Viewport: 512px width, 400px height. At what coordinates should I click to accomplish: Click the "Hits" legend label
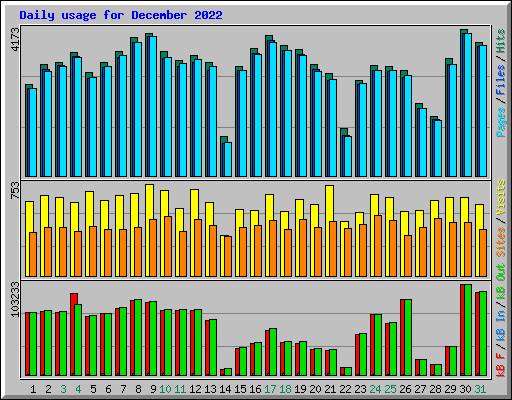(x=501, y=41)
